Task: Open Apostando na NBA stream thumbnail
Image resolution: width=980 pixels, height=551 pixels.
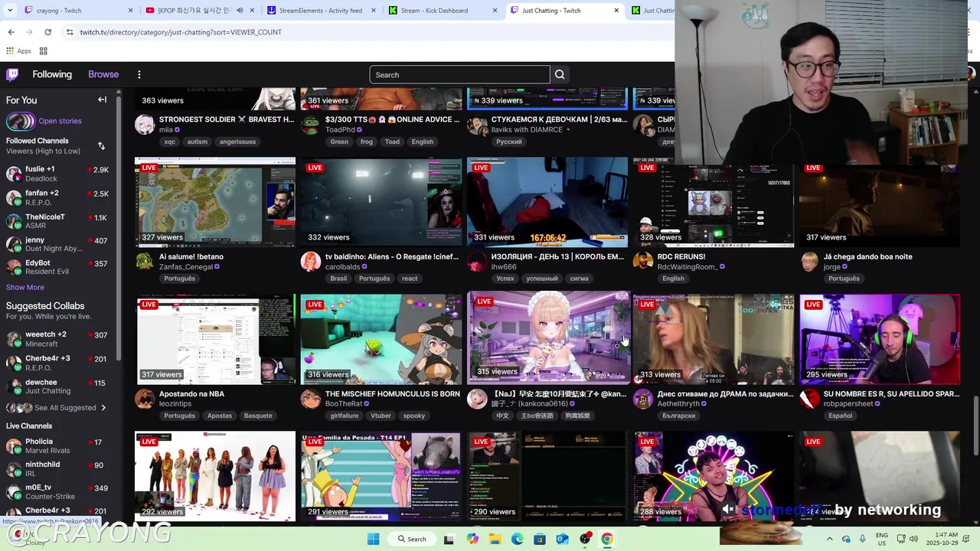Action: (x=215, y=339)
